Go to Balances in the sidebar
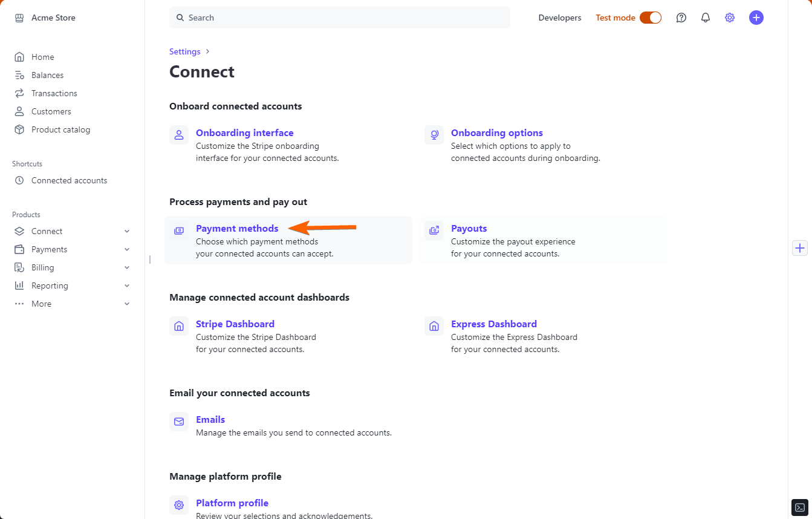The image size is (812, 519). pos(47,75)
